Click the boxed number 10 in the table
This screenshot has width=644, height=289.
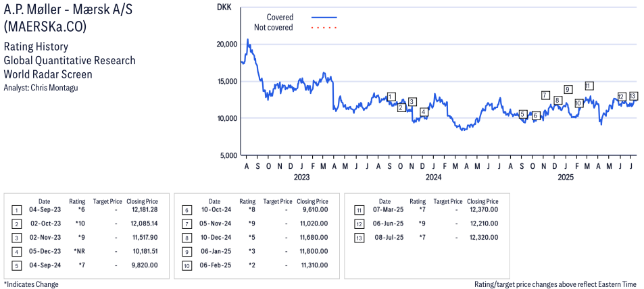pos(187,265)
